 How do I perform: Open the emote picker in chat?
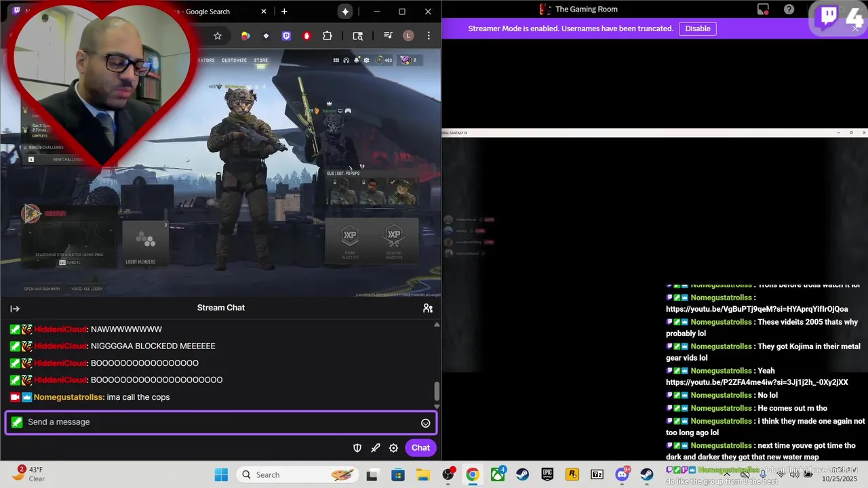pos(425,423)
